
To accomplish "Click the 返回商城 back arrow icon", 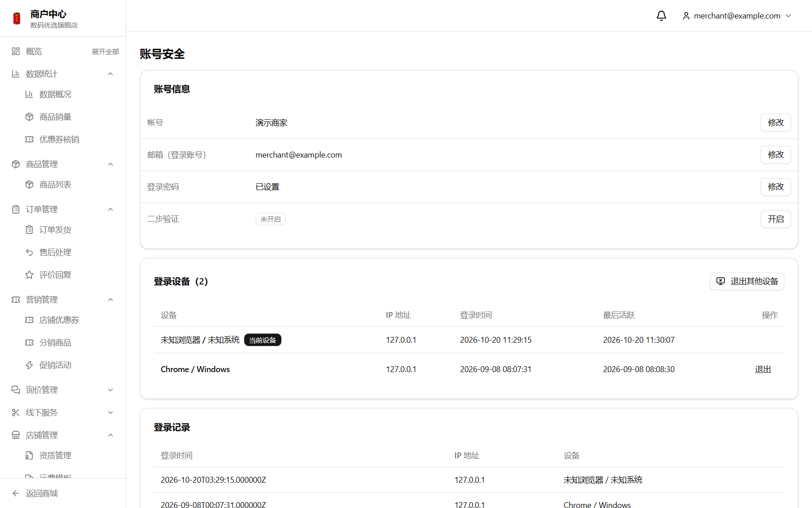I will 16,494.
